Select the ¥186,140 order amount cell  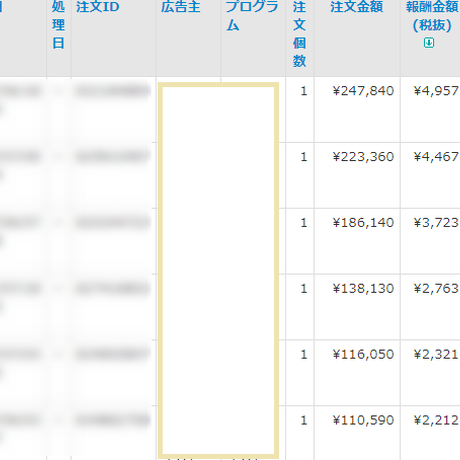363,222
